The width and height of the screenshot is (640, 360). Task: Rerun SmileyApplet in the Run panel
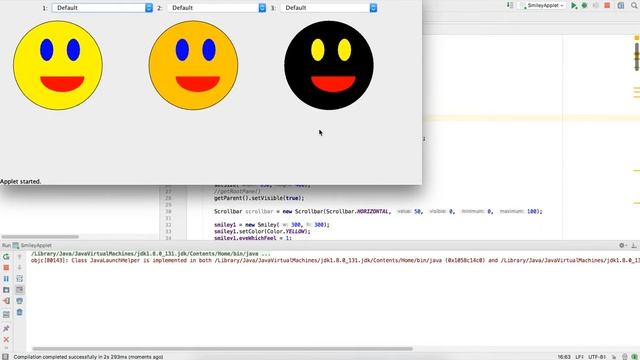[6, 257]
